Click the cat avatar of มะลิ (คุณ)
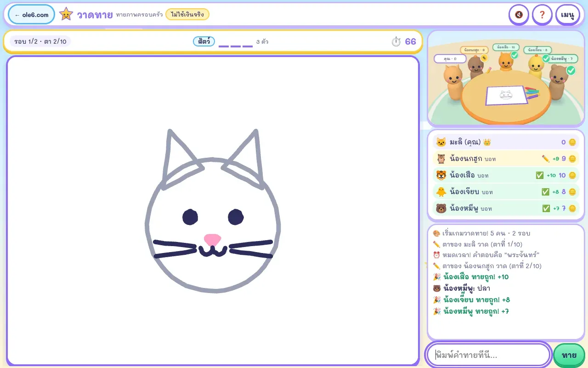Viewport: 588px width, 368px height. click(441, 142)
